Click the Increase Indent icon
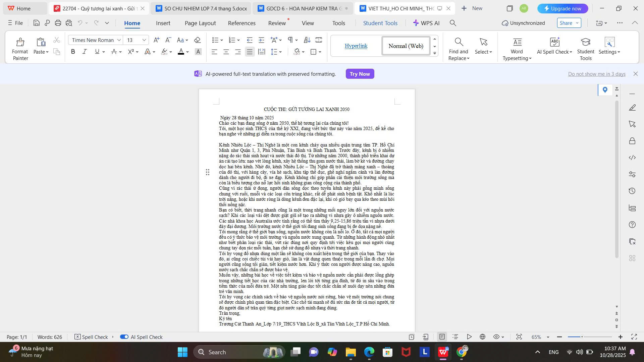The height and width of the screenshot is (362, 644). click(x=261, y=40)
